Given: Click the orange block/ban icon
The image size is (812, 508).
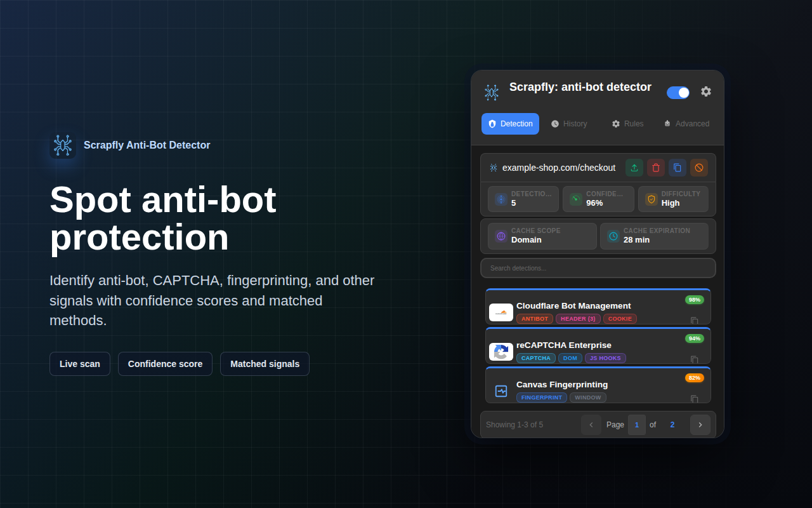Looking at the screenshot, I should pos(699,168).
